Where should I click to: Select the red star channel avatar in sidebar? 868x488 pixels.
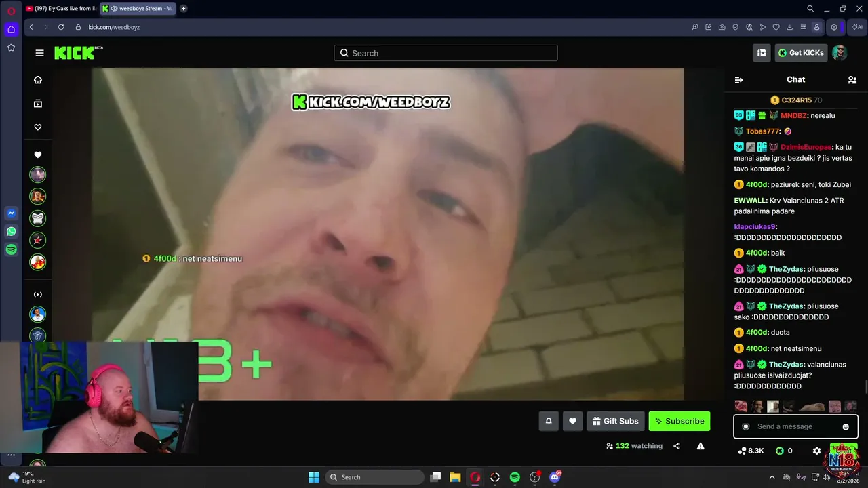38,240
